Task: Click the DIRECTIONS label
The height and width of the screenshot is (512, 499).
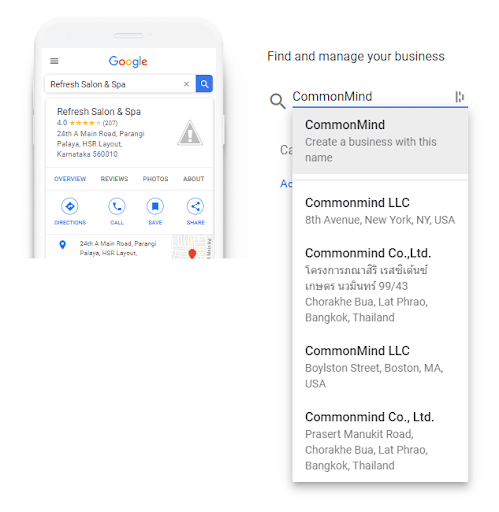Action: coord(70,222)
